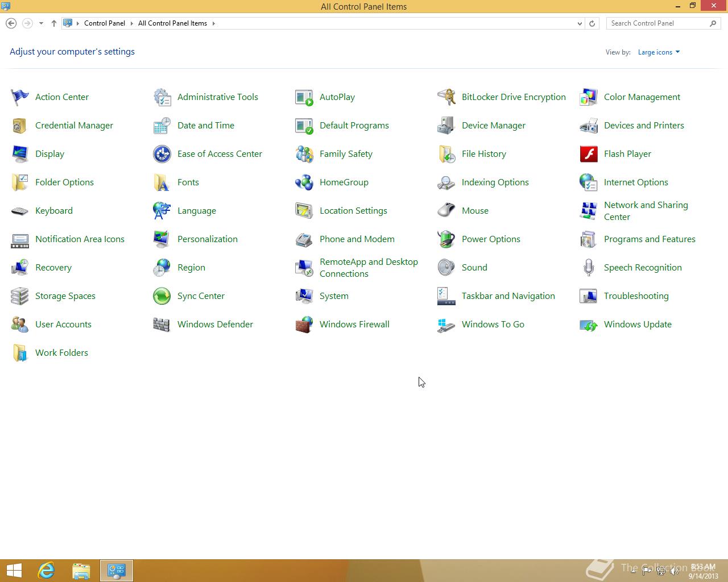This screenshot has width=728, height=582.
Task: Click the Storage Spaces drives icon
Action: click(20, 296)
